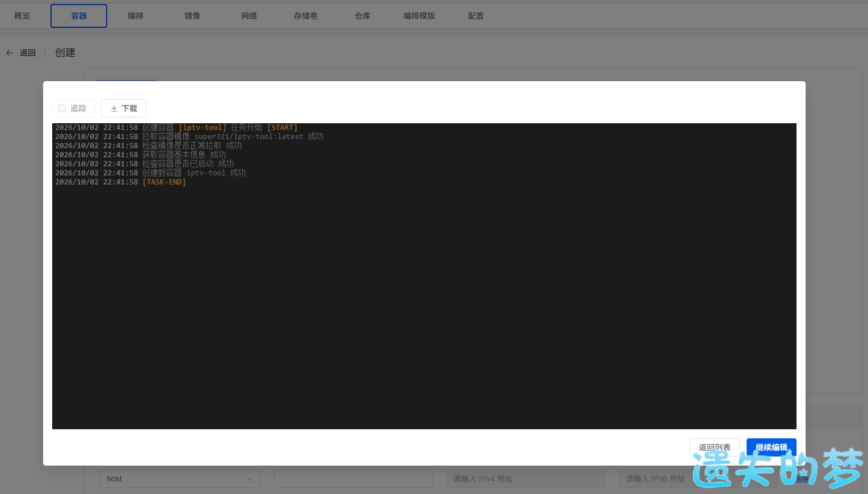Click the back arrow icon next to 返回

click(x=10, y=53)
